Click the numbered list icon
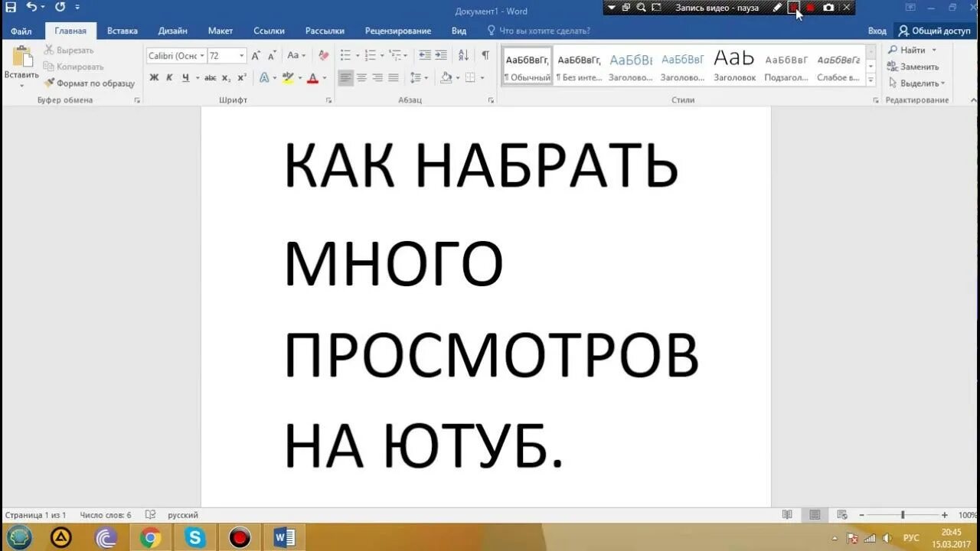This screenshot has height=551, width=980. (x=371, y=56)
